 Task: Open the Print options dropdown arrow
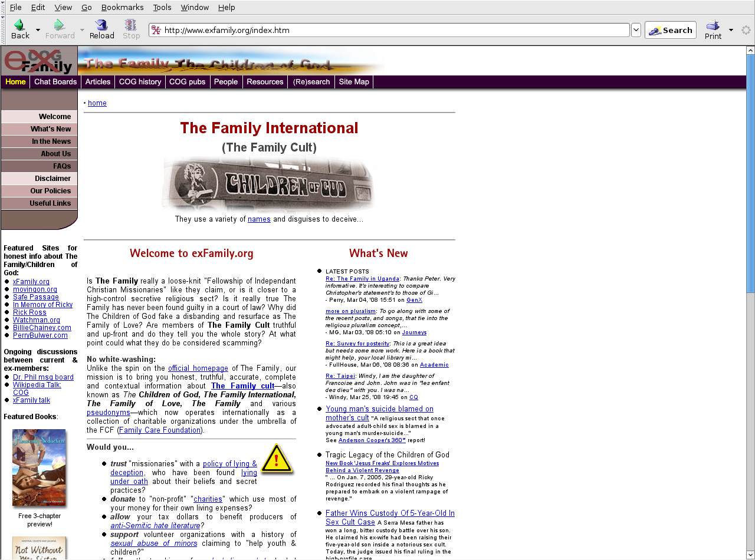(731, 30)
